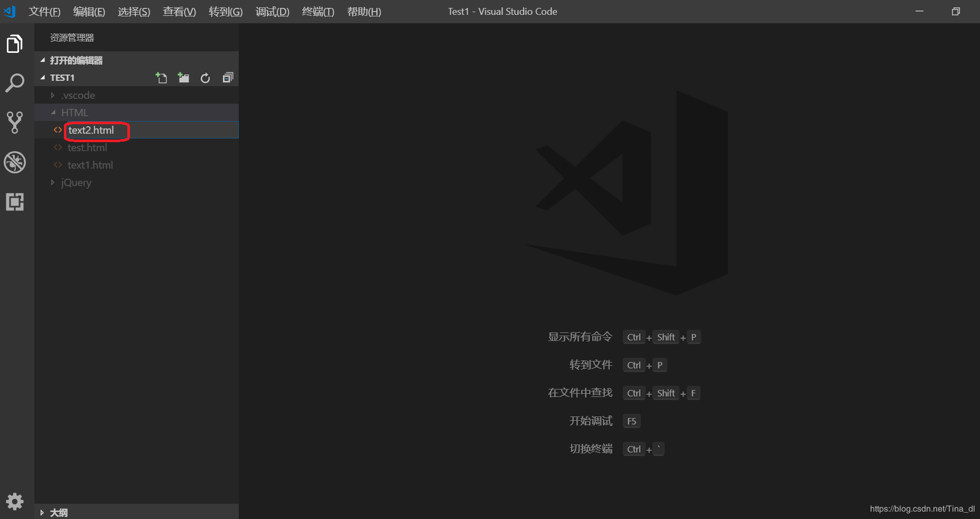Click the text2.html filename input field
The width and height of the screenshot is (980, 519).
coord(97,131)
